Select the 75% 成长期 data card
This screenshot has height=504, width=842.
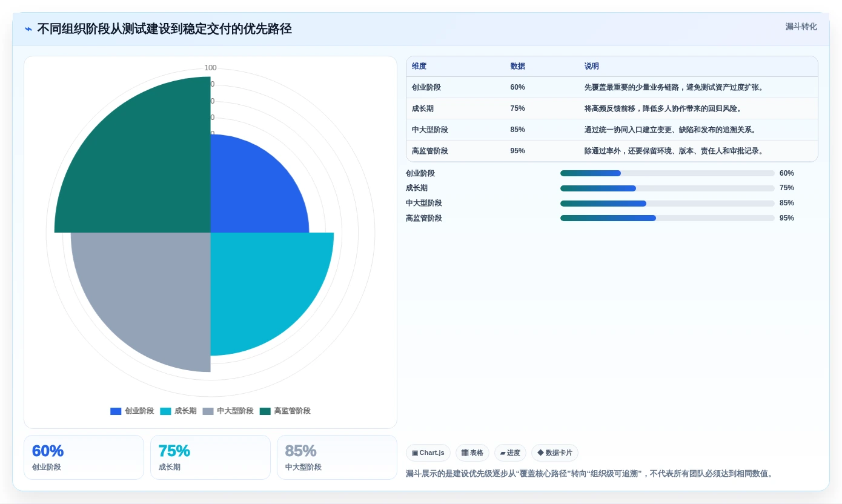(210, 457)
